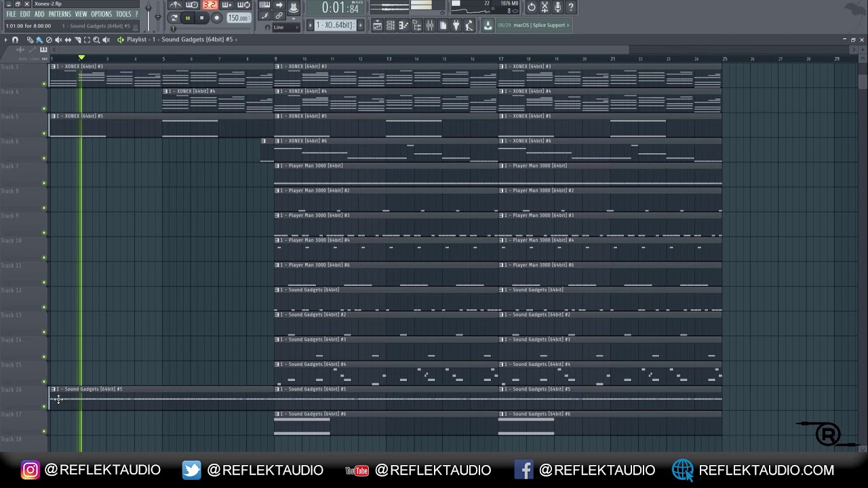Open the VIEW menu
868x488 pixels.
point(81,14)
